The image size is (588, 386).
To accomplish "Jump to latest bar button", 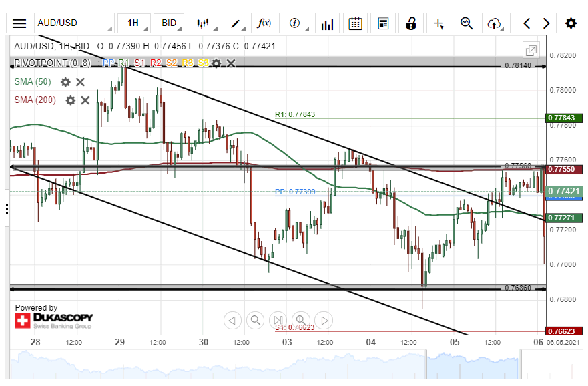I will [x=278, y=321].
